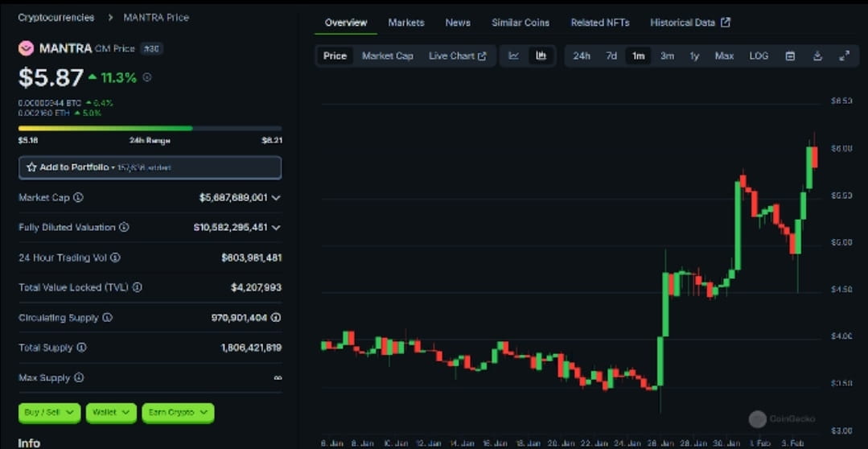Image resolution: width=868 pixels, height=449 pixels.
Task: Click the #30 rank badge
Action: [151, 49]
